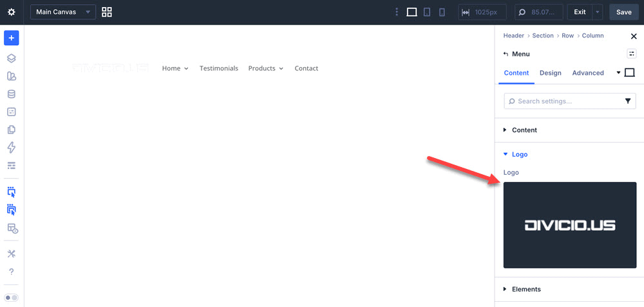The width and height of the screenshot is (644, 307).
Task: Click the horizontal lines list icon
Action: [x=12, y=166]
